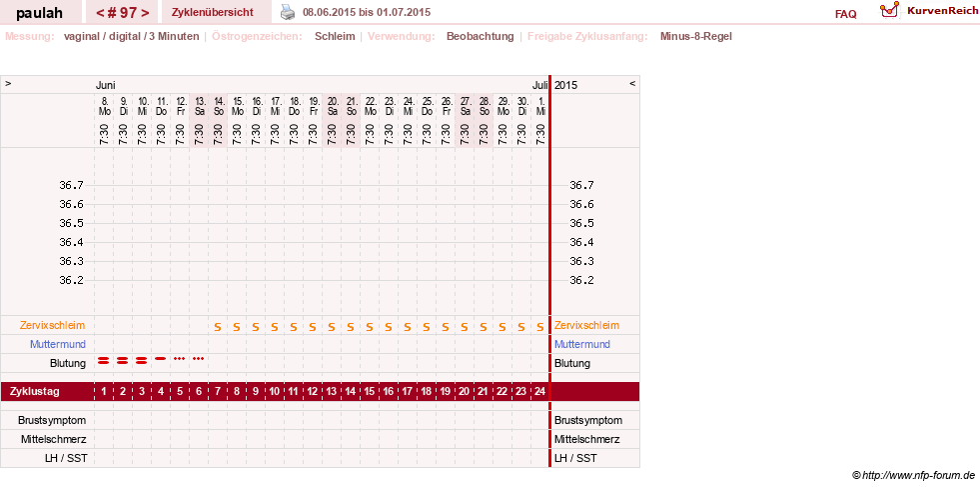Click the bleeding mark on cycle day 2
The image size is (980, 487).
click(x=123, y=360)
